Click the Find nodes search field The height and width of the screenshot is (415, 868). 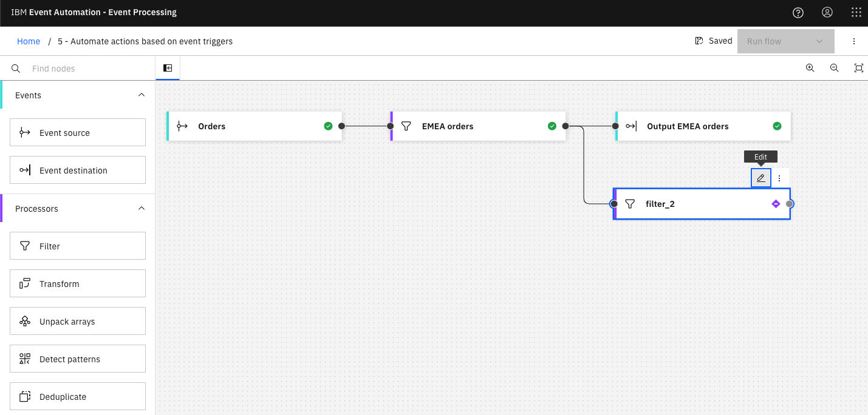(85, 69)
